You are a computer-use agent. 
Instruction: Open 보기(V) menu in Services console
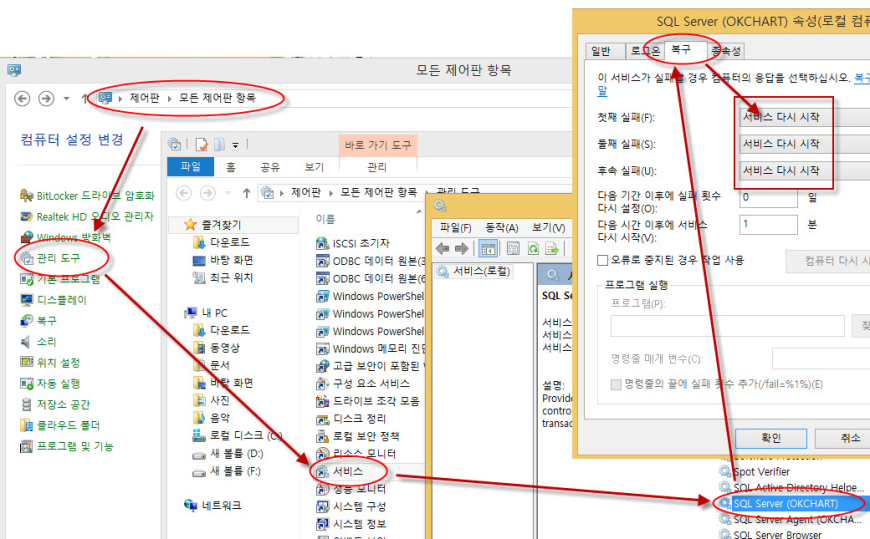click(x=548, y=228)
